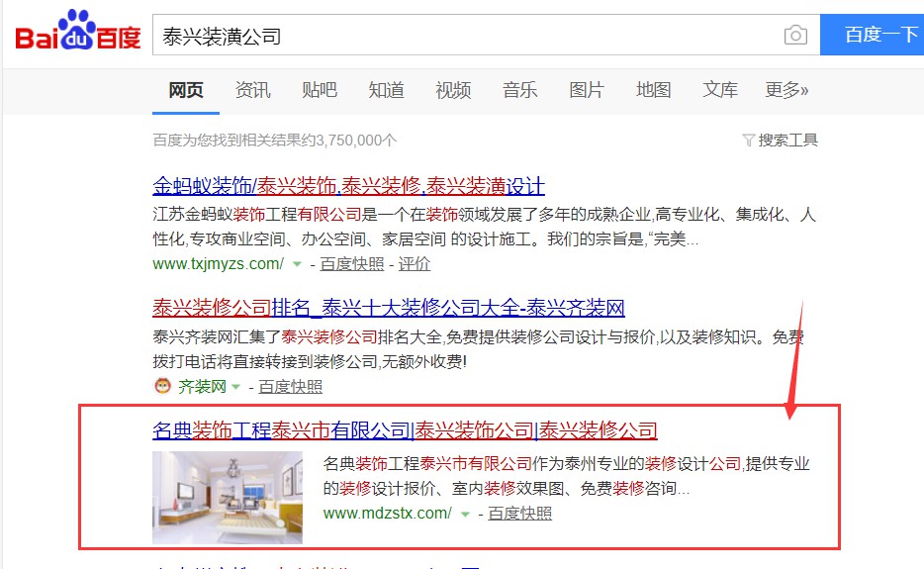Click the search input containing 泰兴装潢公司
924x569 pixels.
click(465, 36)
